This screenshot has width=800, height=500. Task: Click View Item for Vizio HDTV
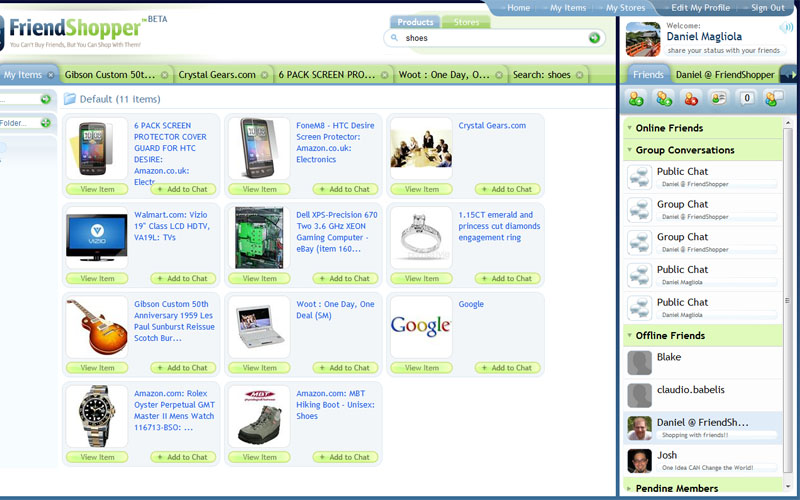(97, 279)
